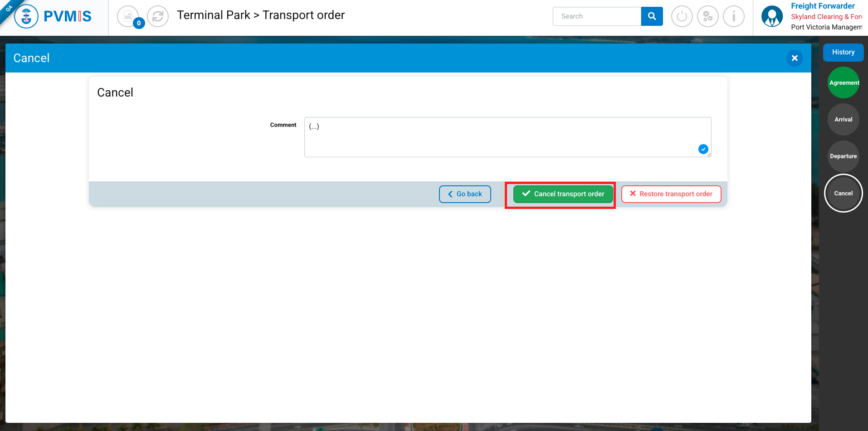Click inside the Comment text area
This screenshot has height=431, width=868.
click(499, 137)
